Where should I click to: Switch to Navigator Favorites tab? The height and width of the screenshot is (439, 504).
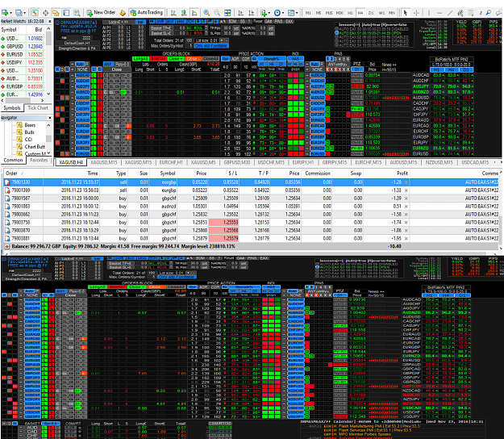point(39,160)
